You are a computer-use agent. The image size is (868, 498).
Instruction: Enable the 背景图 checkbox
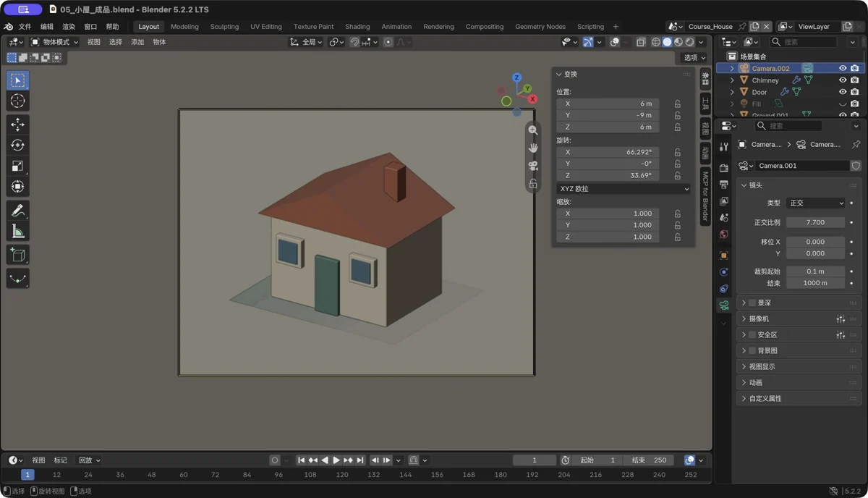pyautogui.click(x=752, y=350)
